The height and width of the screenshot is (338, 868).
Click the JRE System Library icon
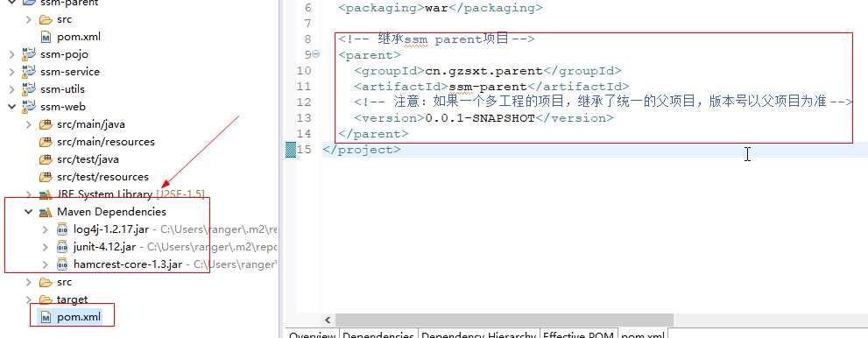tap(46, 194)
